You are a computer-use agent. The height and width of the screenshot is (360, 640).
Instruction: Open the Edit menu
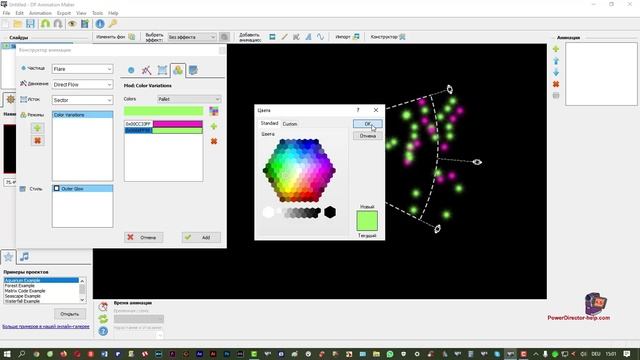(x=19, y=13)
